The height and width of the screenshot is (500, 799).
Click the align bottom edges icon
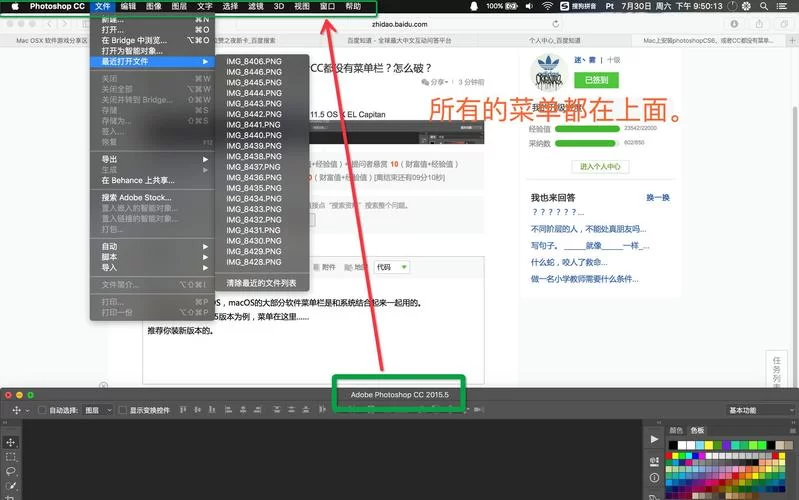212,409
